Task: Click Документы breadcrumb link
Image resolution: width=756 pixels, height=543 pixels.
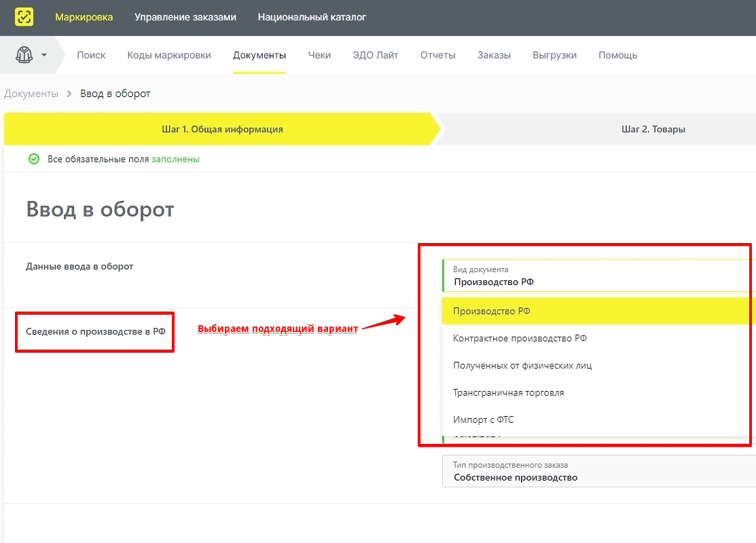Action: point(31,94)
